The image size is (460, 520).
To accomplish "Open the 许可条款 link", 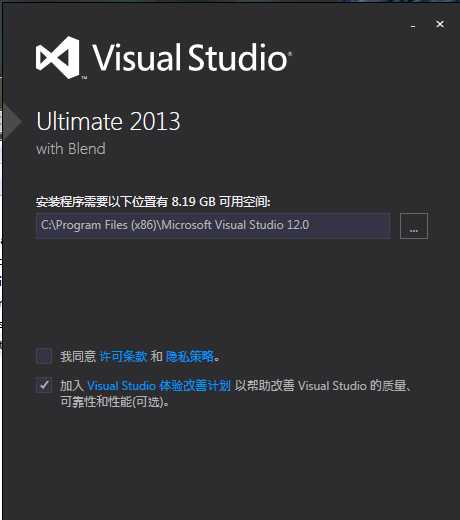I will coord(123,356).
